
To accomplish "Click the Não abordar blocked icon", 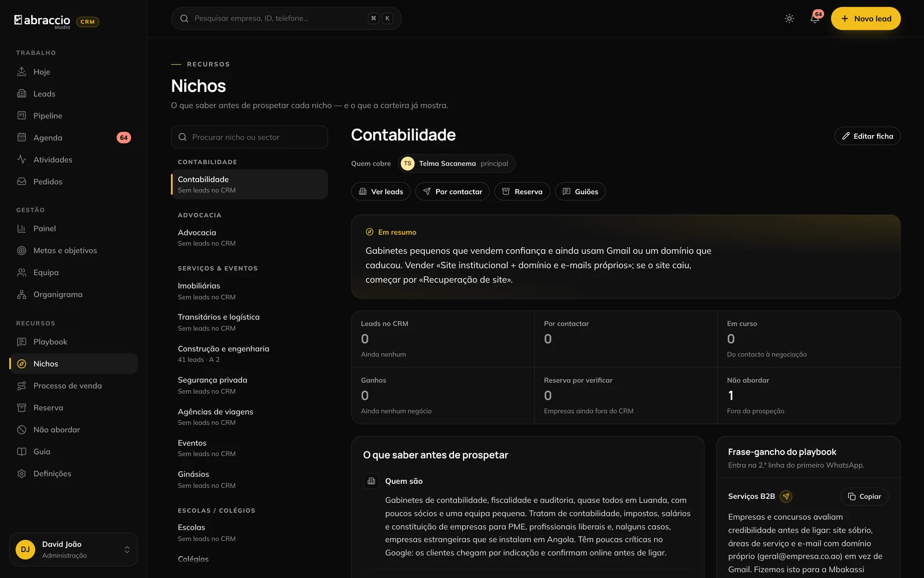I will tap(21, 429).
